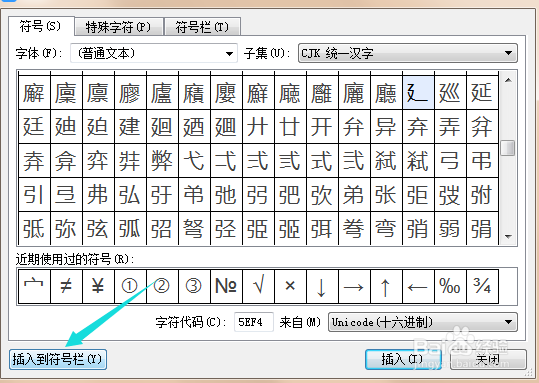Select the character 弩 in the grid
The width and height of the screenshot is (539, 383).
(x=194, y=228)
